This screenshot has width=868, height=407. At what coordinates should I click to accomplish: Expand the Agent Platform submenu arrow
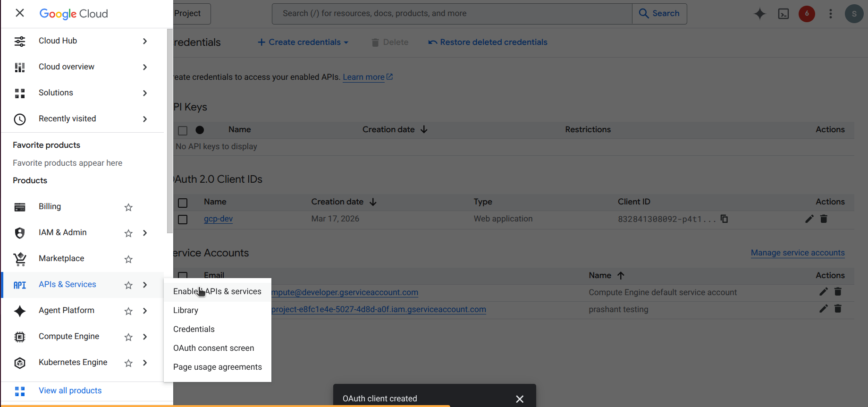click(x=145, y=311)
